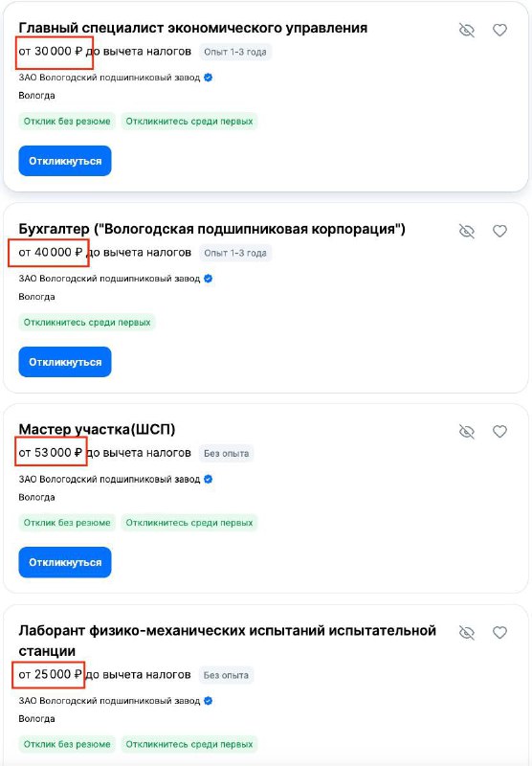532x766 pixels.
Task: Open the Мастер участка(ШСП) vacancy title
Action: click(x=97, y=429)
